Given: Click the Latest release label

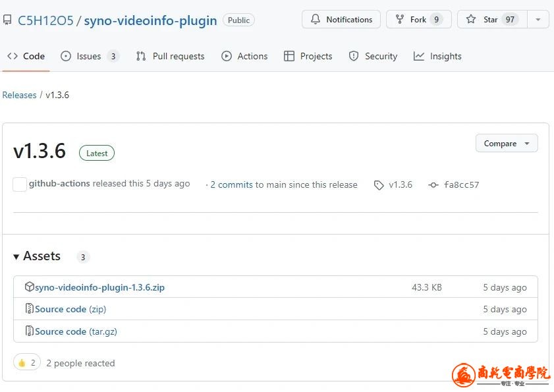Looking at the screenshot, I should (97, 153).
